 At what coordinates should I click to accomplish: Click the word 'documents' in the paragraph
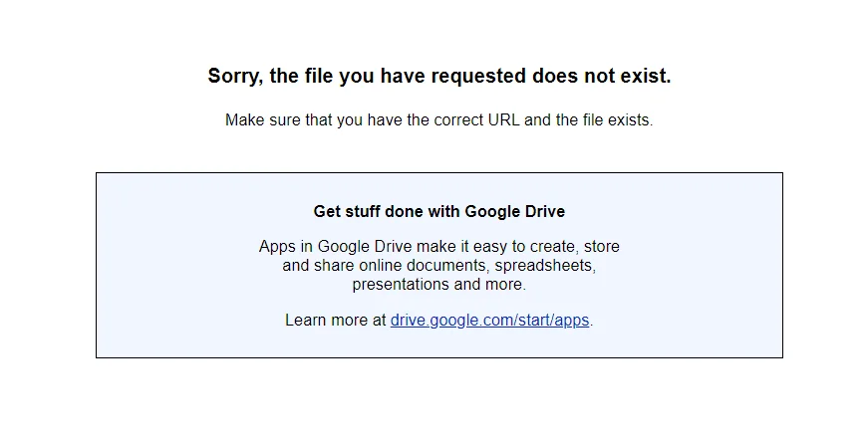tap(448, 266)
